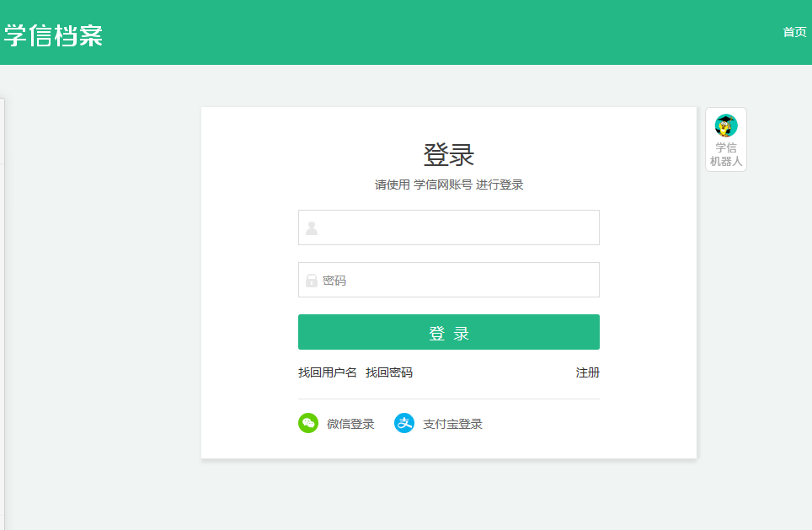Click the 学信机器人 text label
Viewport: 812px width, 530px height.
[x=725, y=154]
